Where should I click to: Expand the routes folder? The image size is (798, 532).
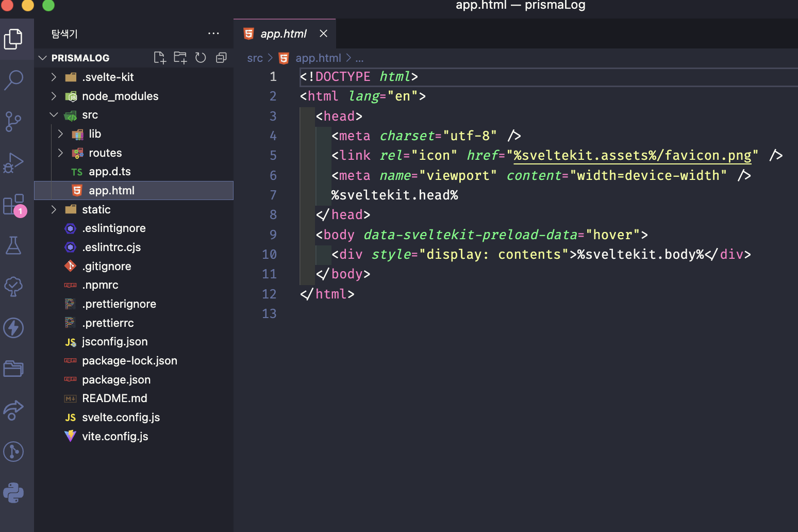click(x=60, y=153)
